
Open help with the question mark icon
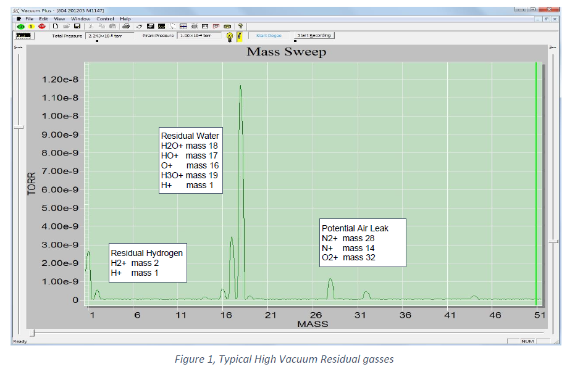(240, 27)
